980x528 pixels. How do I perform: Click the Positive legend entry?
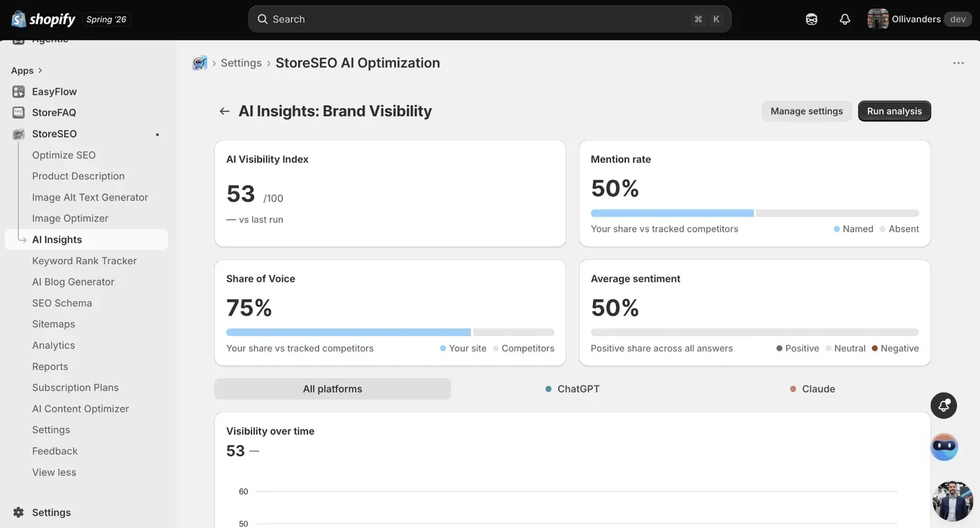pos(797,349)
